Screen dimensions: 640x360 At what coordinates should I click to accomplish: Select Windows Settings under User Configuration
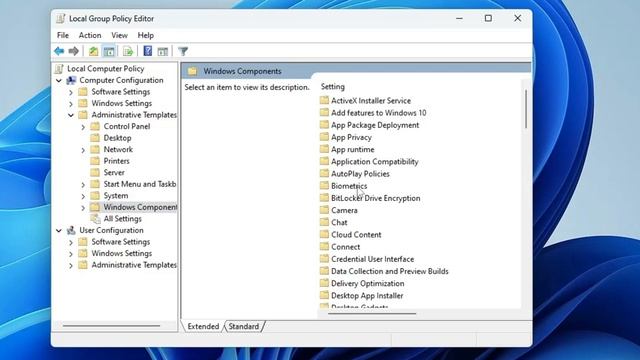(122, 253)
